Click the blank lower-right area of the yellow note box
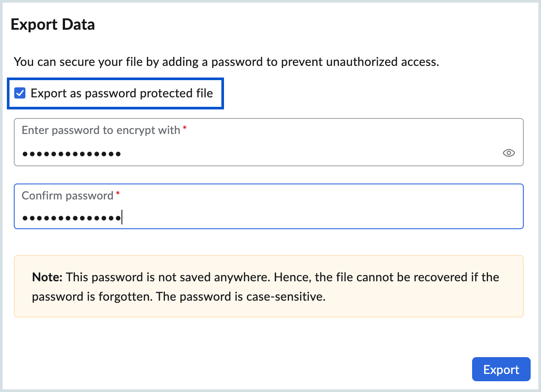 coord(452,302)
